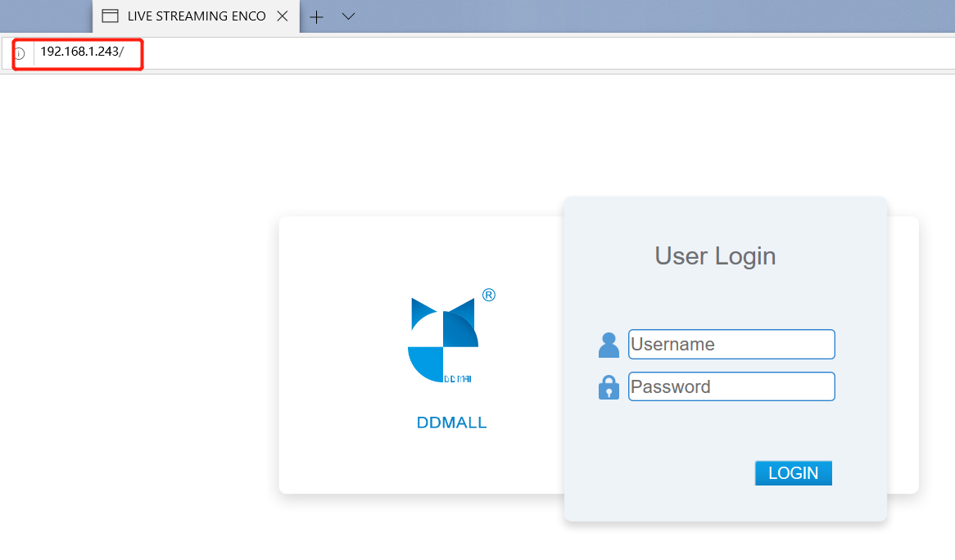Click the Username input field
The height and width of the screenshot is (560, 955).
point(731,345)
